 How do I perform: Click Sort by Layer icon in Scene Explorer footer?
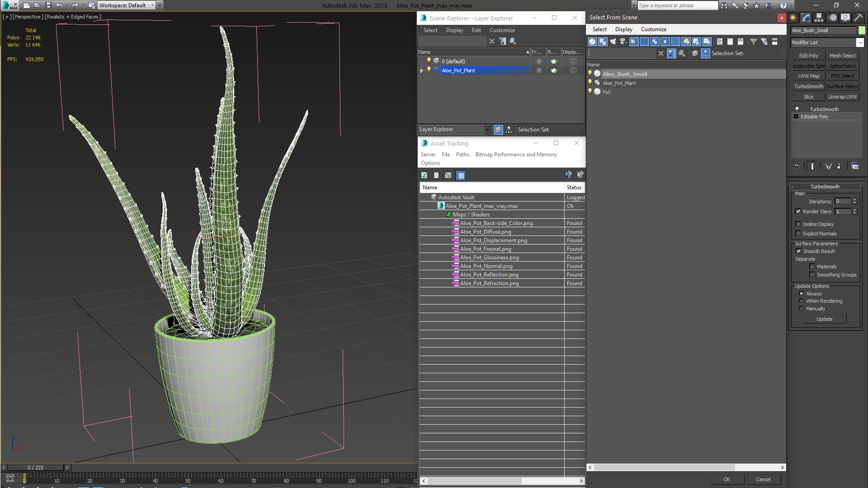coord(498,130)
